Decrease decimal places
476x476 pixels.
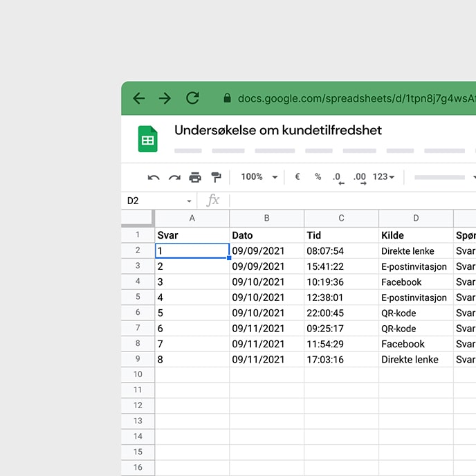point(338,178)
